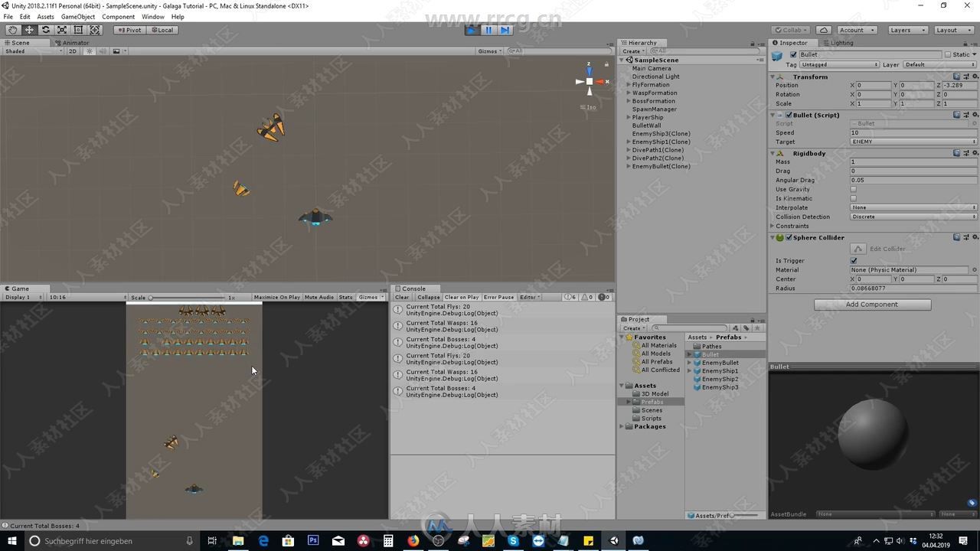Image resolution: width=980 pixels, height=551 pixels.
Task: Toggle 2D view mode in Scene
Action: (73, 51)
